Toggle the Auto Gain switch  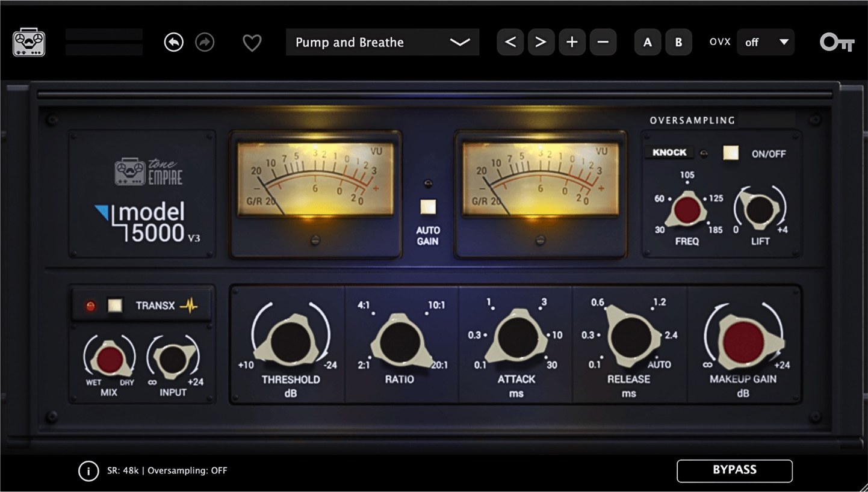click(428, 207)
